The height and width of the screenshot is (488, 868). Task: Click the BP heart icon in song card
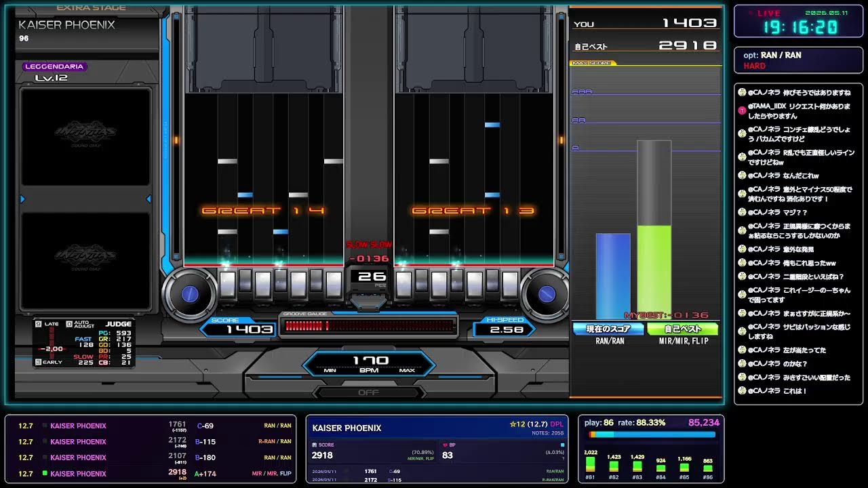tap(445, 445)
